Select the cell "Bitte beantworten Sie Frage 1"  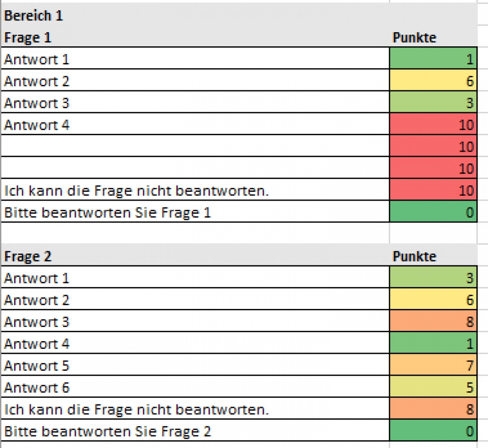point(195,211)
